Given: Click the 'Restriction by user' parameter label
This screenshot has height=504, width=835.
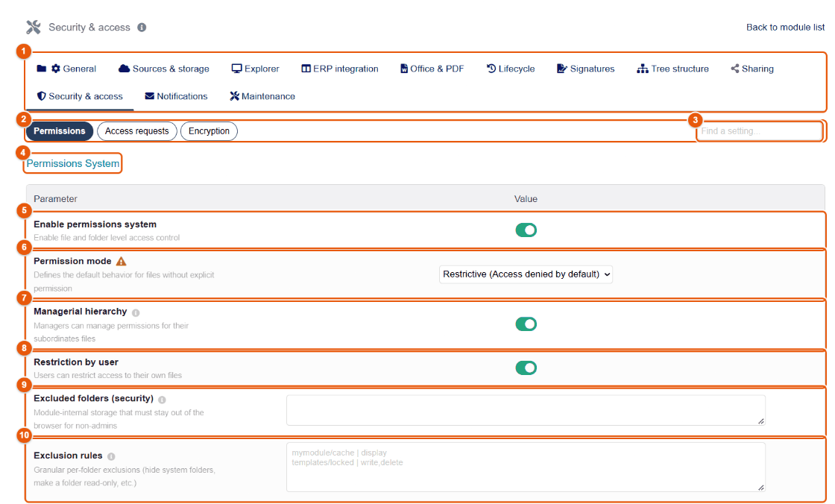Looking at the screenshot, I should [x=76, y=362].
